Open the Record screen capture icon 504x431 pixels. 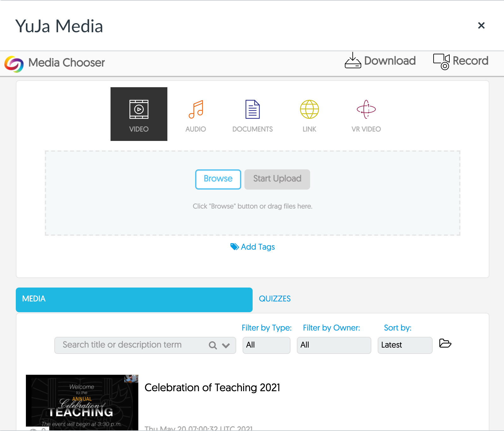441,61
